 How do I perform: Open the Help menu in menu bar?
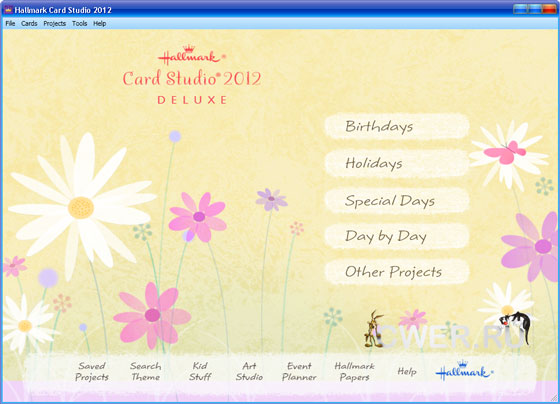(100, 24)
